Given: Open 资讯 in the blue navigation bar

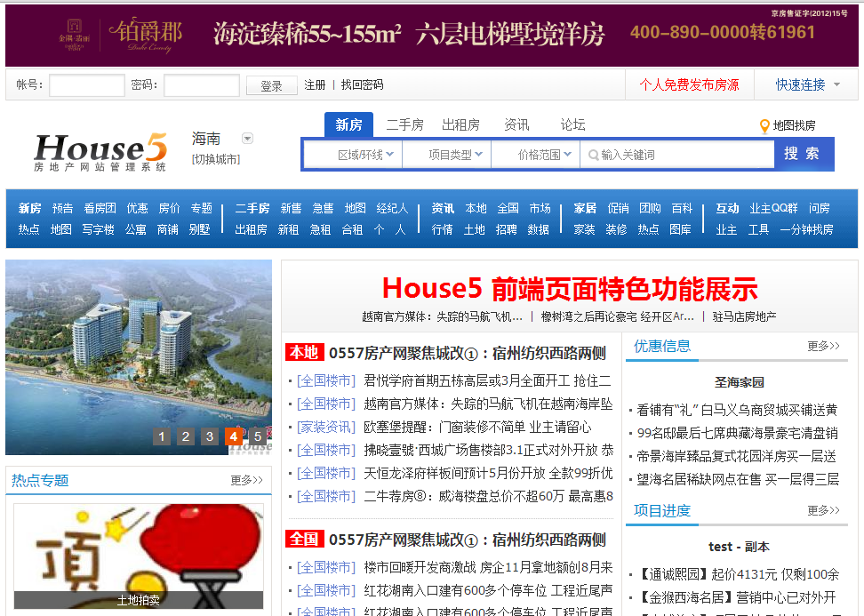Looking at the screenshot, I should [x=443, y=208].
